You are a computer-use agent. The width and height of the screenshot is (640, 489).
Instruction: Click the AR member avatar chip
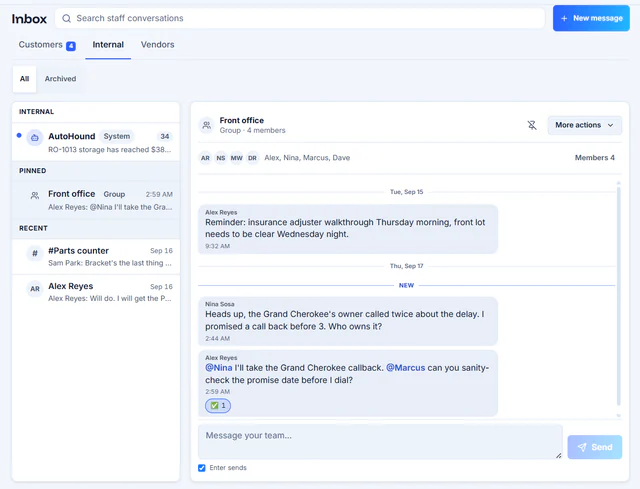[205, 158]
